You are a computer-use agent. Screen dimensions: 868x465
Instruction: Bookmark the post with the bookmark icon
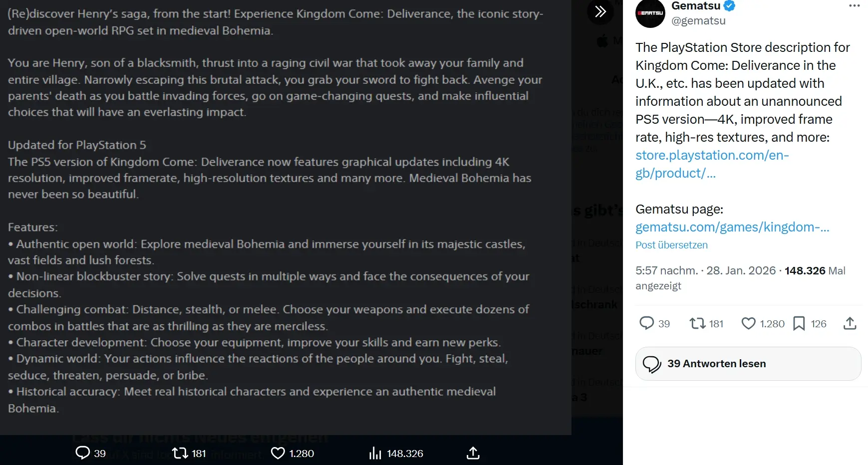click(799, 323)
